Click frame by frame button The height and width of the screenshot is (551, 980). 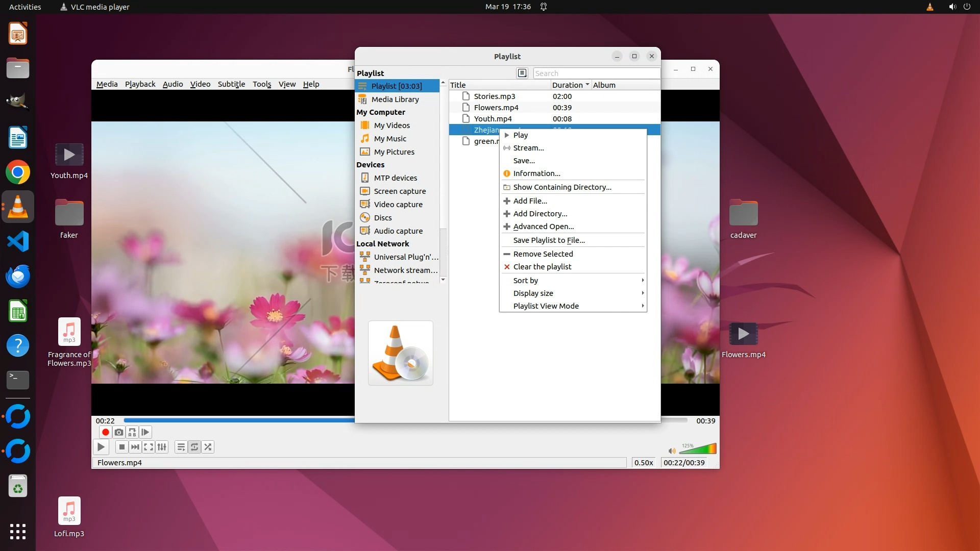[145, 432]
